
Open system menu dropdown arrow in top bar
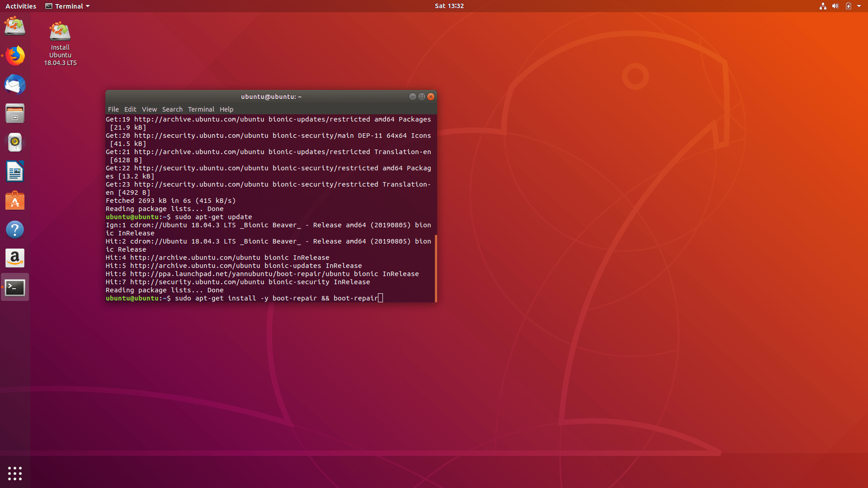click(x=859, y=6)
